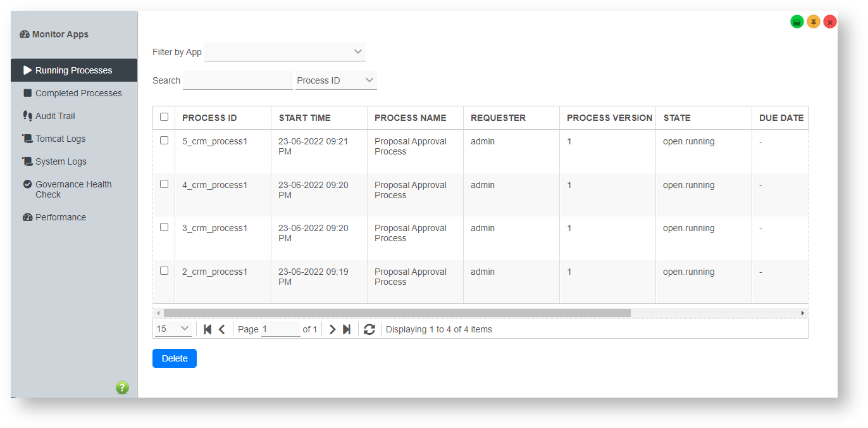Click the refresh icon in pagination bar
The image size is (868, 428).
pyautogui.click(x=369, y=329)
